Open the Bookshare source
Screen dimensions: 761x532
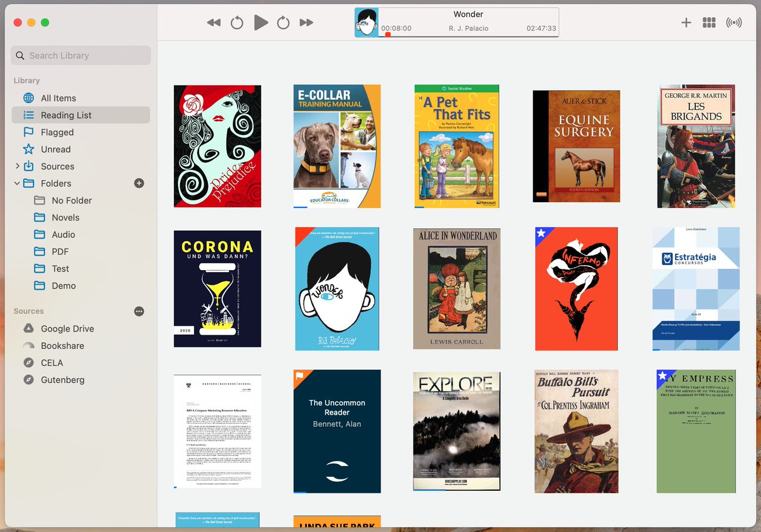pos(81,346)
